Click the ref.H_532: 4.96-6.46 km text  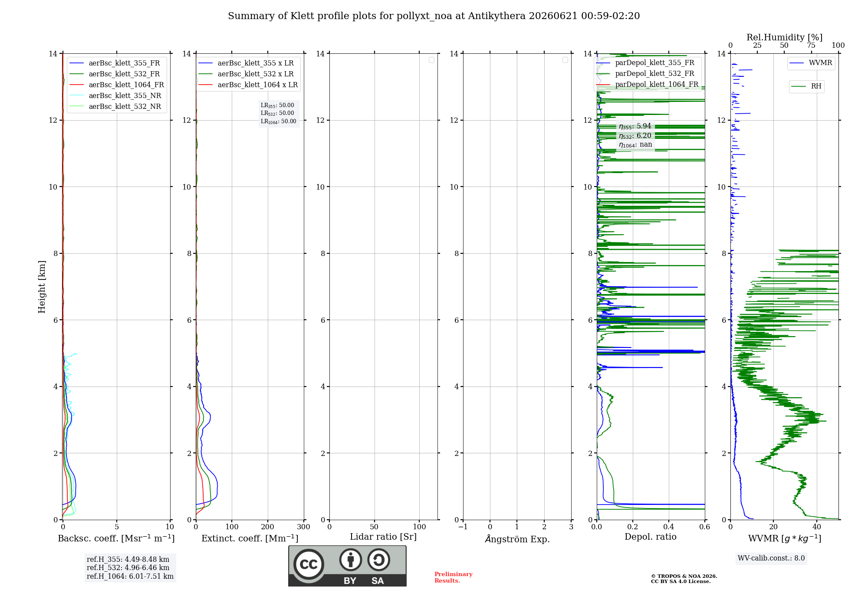tap(128, 567)
